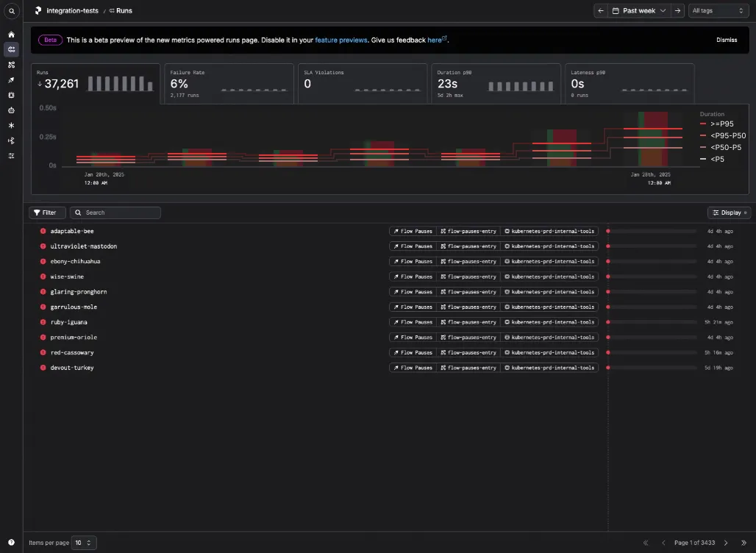Jump to last page double-chevron
This screenshot has width=756, height=553.
(x=743, y=543)
